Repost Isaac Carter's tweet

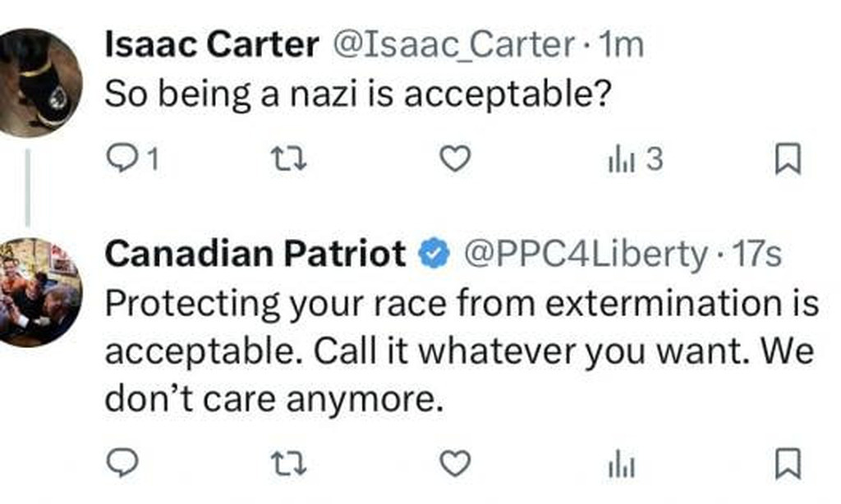(287, 159)
